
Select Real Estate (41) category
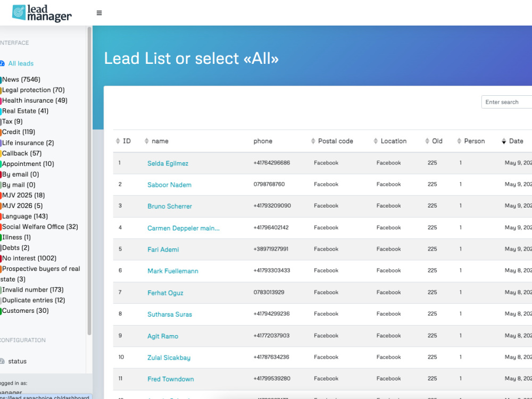click(25, 111)
